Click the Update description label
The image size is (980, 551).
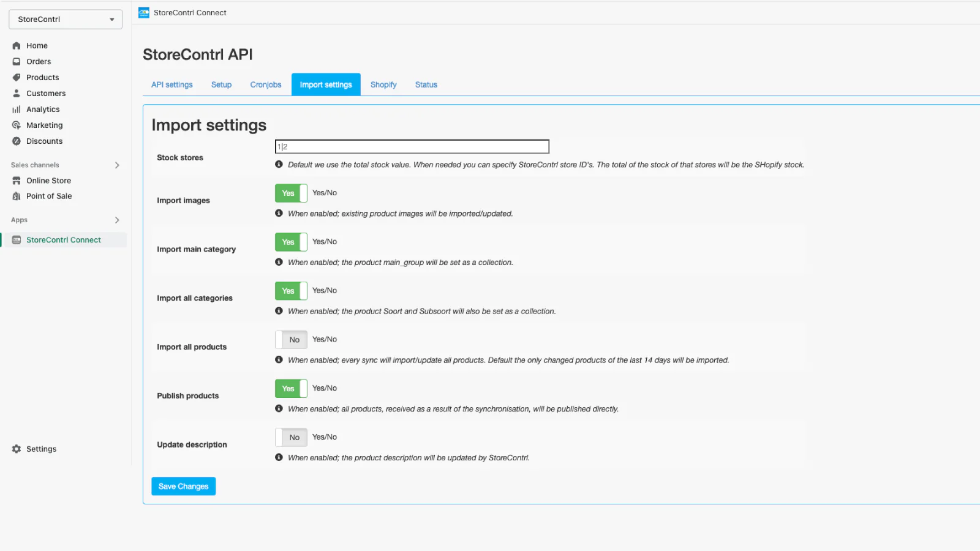tap(192, 444)
